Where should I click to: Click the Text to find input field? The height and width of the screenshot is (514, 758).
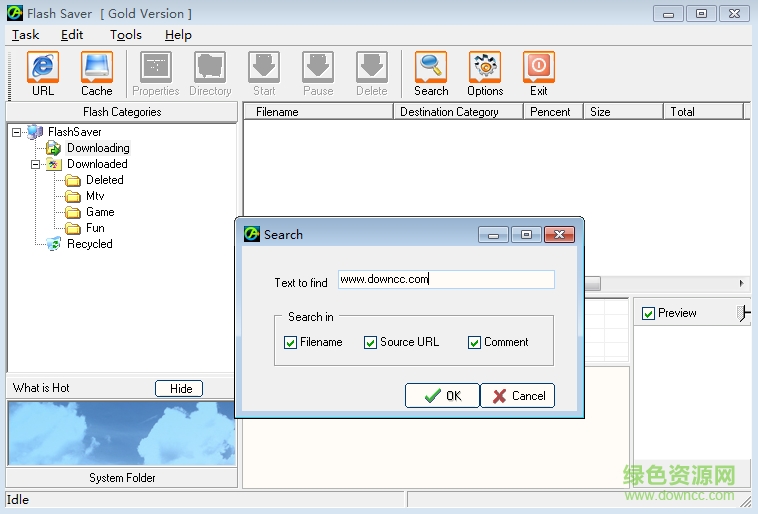click(445, 280)
